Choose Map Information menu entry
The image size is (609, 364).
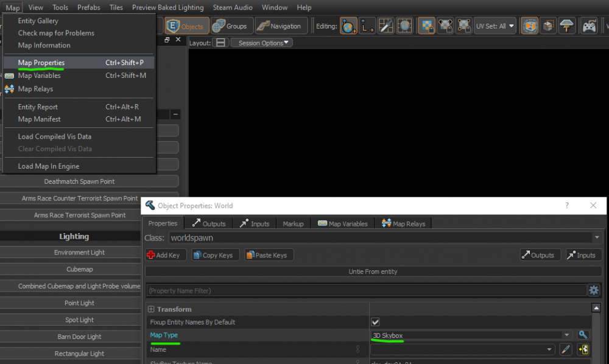tap(79, 46)
